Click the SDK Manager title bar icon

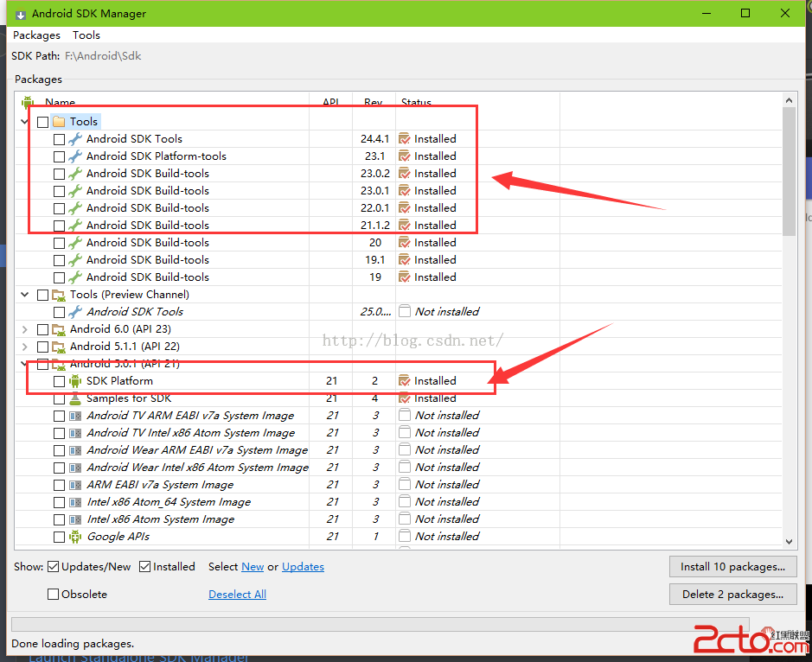click(21, 14)
